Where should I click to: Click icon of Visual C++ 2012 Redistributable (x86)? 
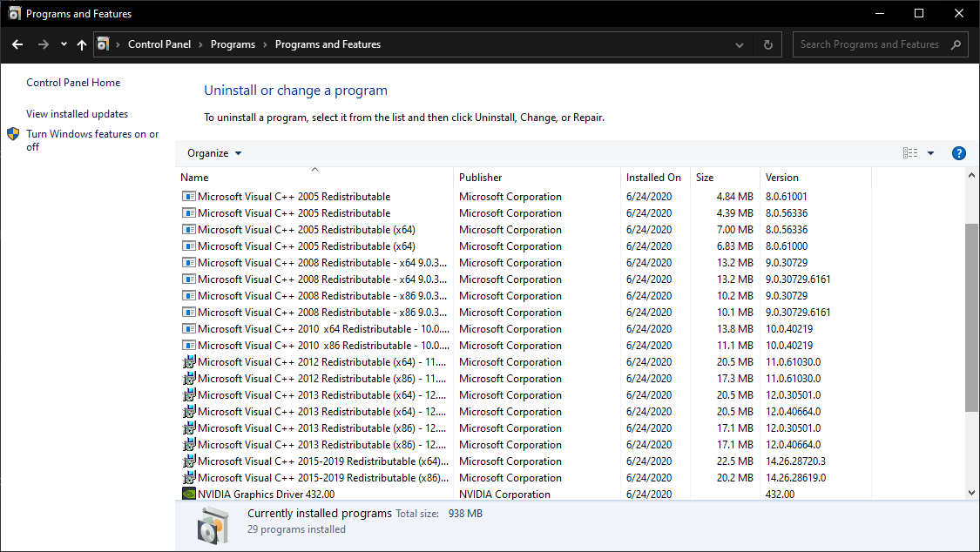tap(189, 379)
